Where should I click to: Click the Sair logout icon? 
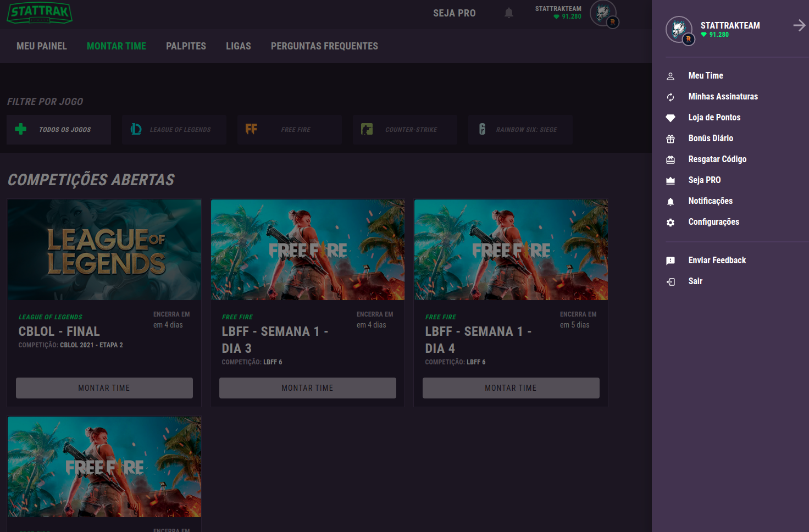tap(671, 282)
